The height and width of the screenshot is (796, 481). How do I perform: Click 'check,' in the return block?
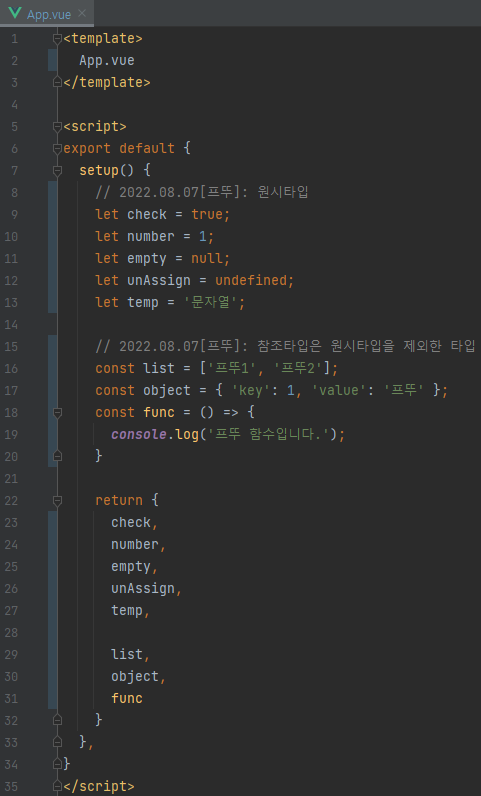pos(135,522)
